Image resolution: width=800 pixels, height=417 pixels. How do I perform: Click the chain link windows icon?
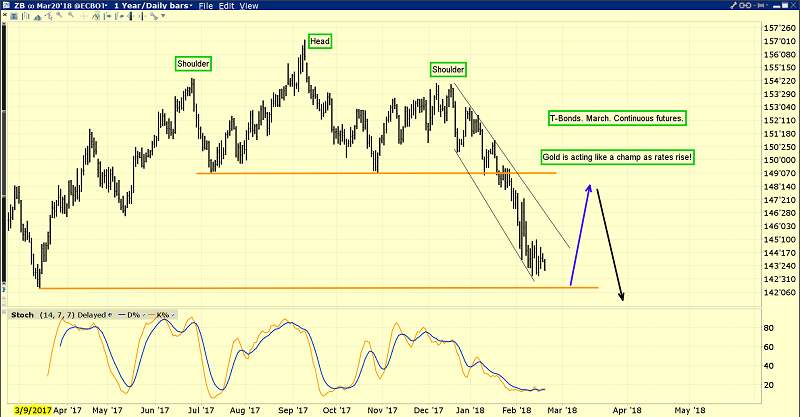coord(744,5)
